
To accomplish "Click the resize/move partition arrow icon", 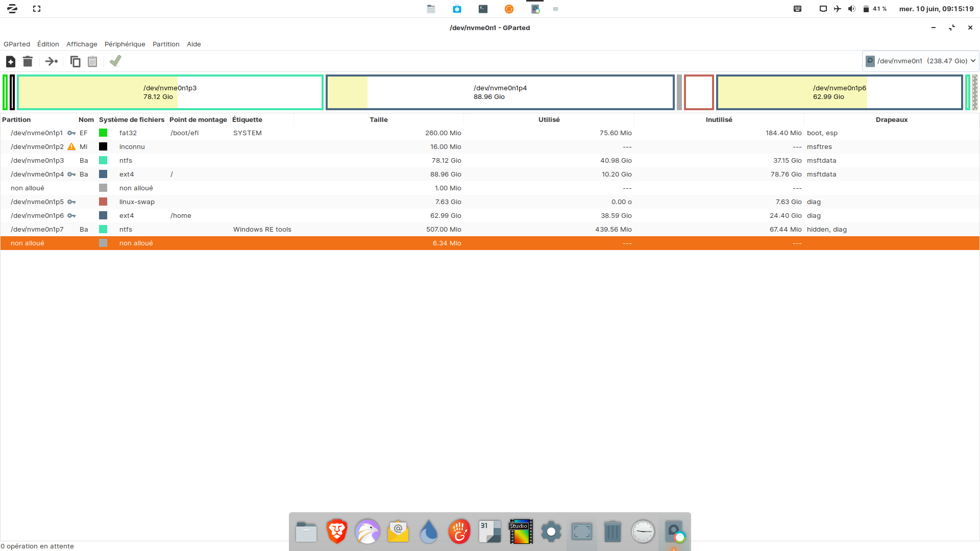I will [x=51, y=62].
